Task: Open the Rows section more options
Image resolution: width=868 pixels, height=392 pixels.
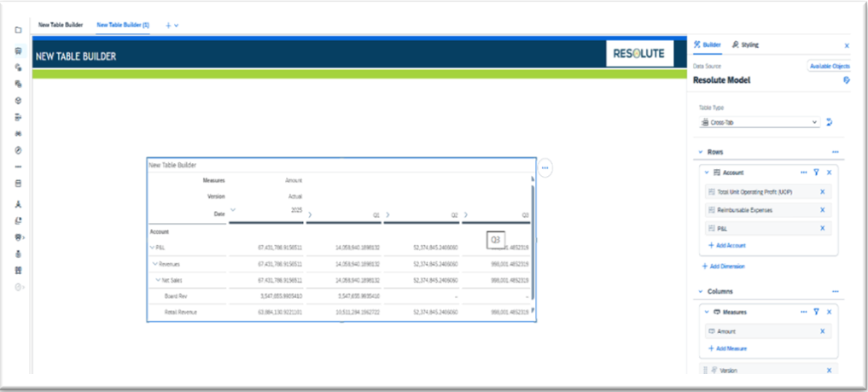Action: click(835, 152)
